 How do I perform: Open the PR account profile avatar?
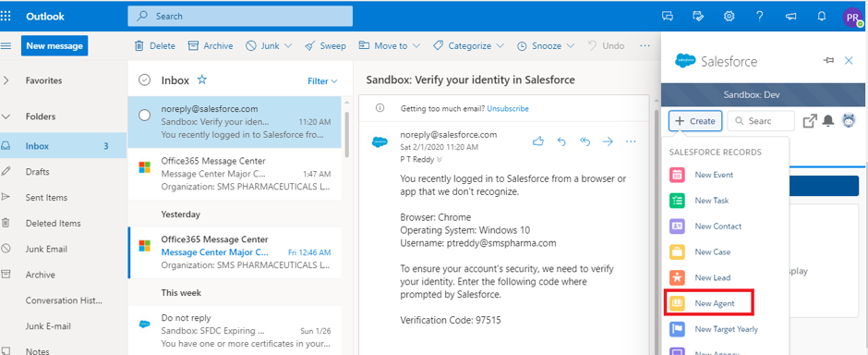click(x=852, y=18)
